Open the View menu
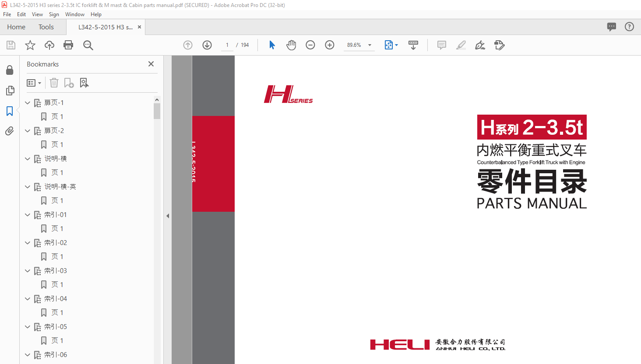Viewport: 641px width, 364px height. (x=37, y=14)
